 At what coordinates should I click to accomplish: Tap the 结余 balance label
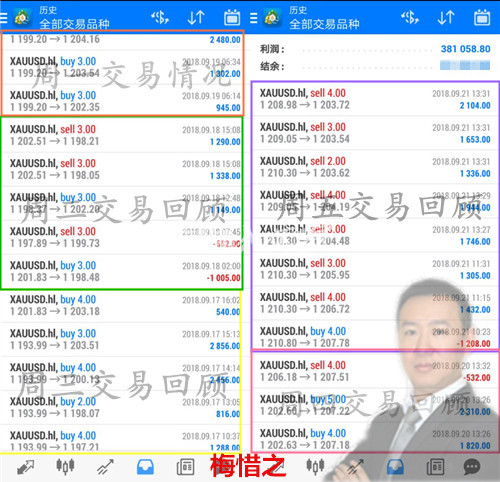pos(272,66)
